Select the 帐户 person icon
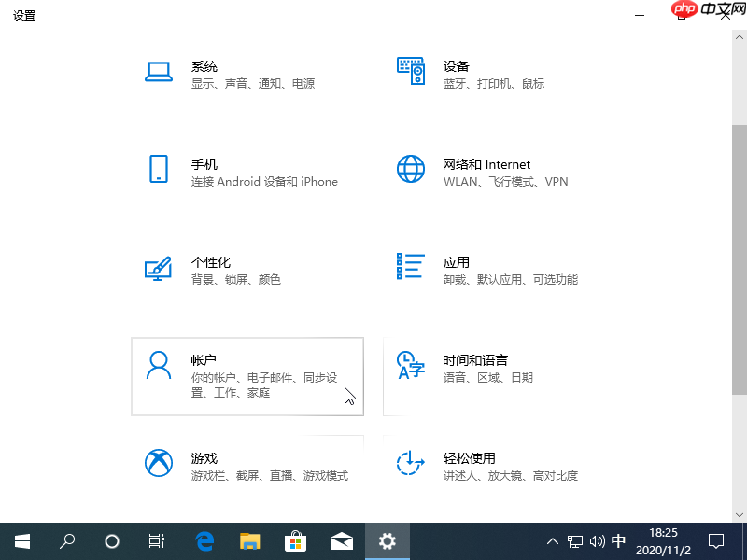The image size is (747, 560). pyautogui.click(x=157, y=366)
